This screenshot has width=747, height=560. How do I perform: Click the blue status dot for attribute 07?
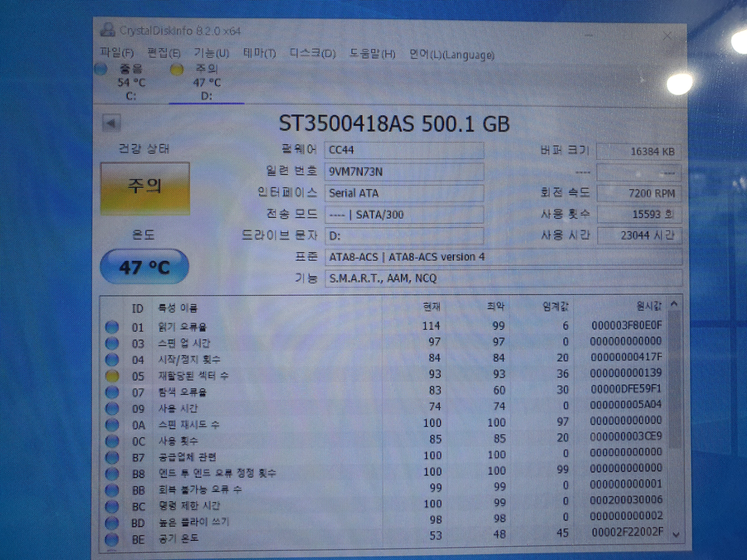(112, 392)
